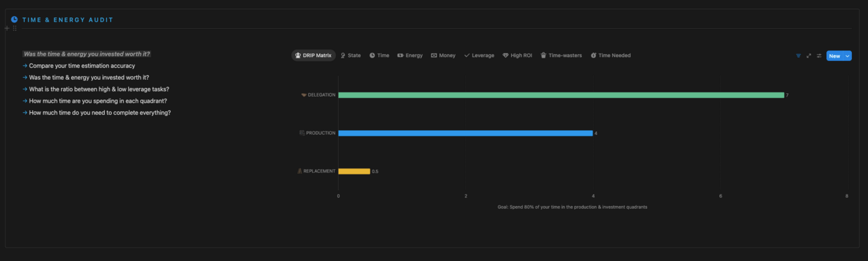
Task: Click the green Delegation bar
Action: pyautogui.click(x=561, y=95)
